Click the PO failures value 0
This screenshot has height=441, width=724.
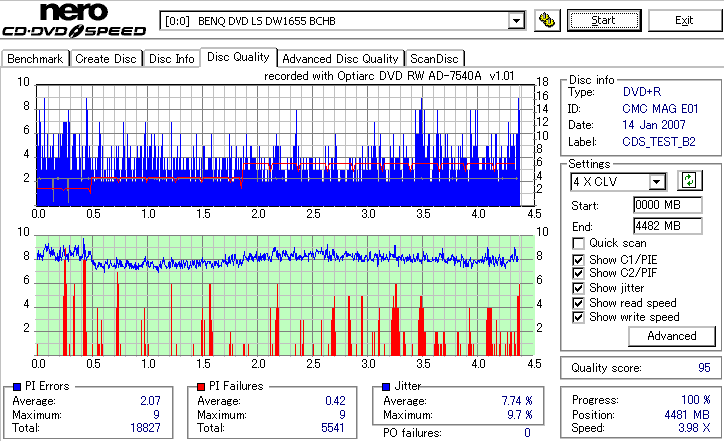point(527,433)
